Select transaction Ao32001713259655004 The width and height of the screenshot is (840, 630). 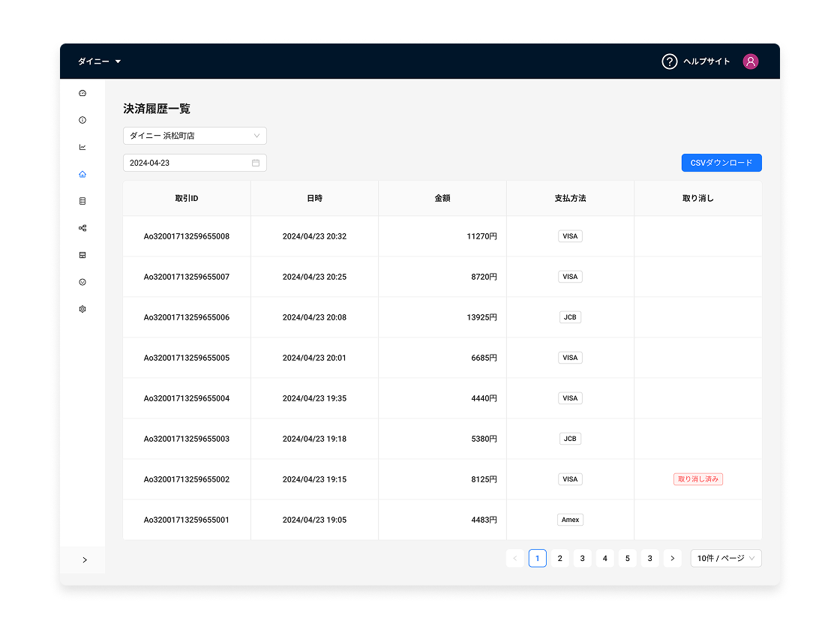coord(187,398)
